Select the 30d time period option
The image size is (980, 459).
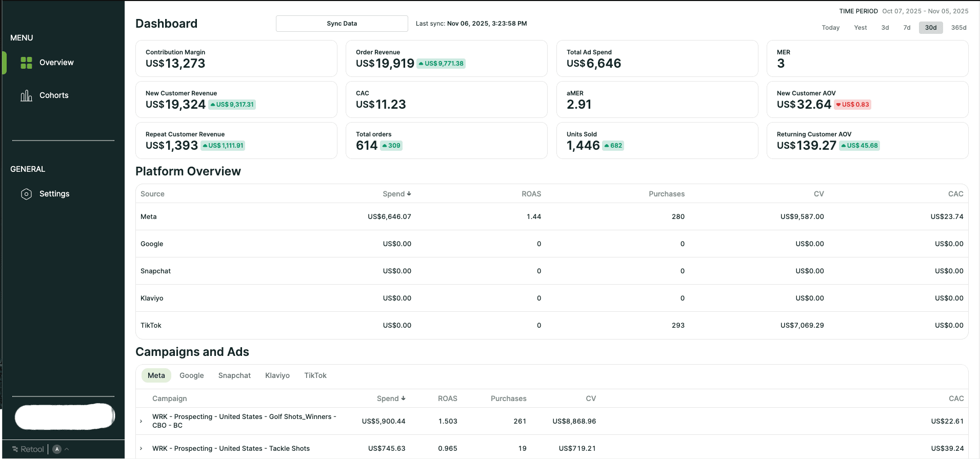click(930, 28)
